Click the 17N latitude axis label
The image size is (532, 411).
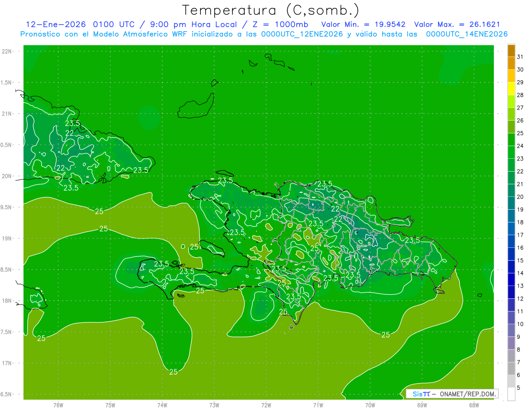coord(6,363)
